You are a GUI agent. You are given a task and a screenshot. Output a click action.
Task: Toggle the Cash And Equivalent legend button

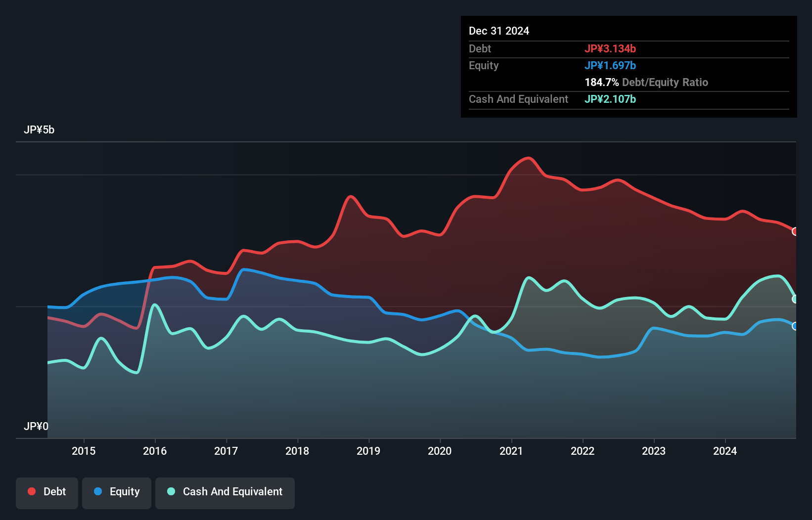(x=225, y=493)
